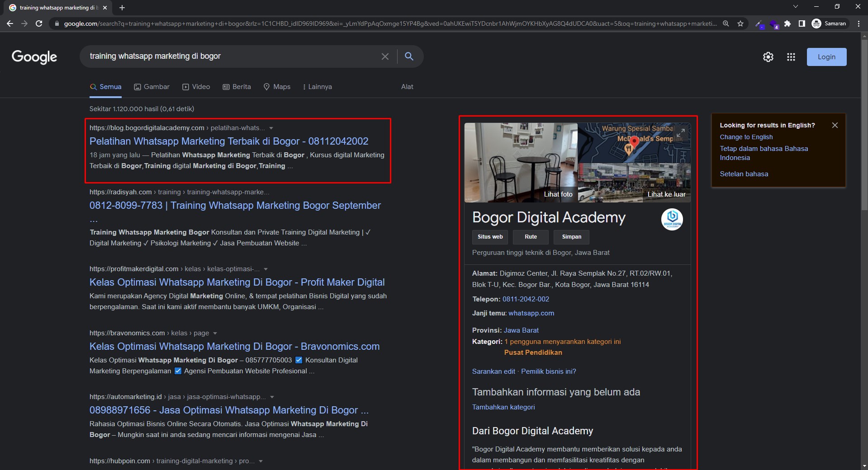The height and width of the screenshot is (470, 868).
Task: Click the Rute button
Action: click(x=530, y=237)
